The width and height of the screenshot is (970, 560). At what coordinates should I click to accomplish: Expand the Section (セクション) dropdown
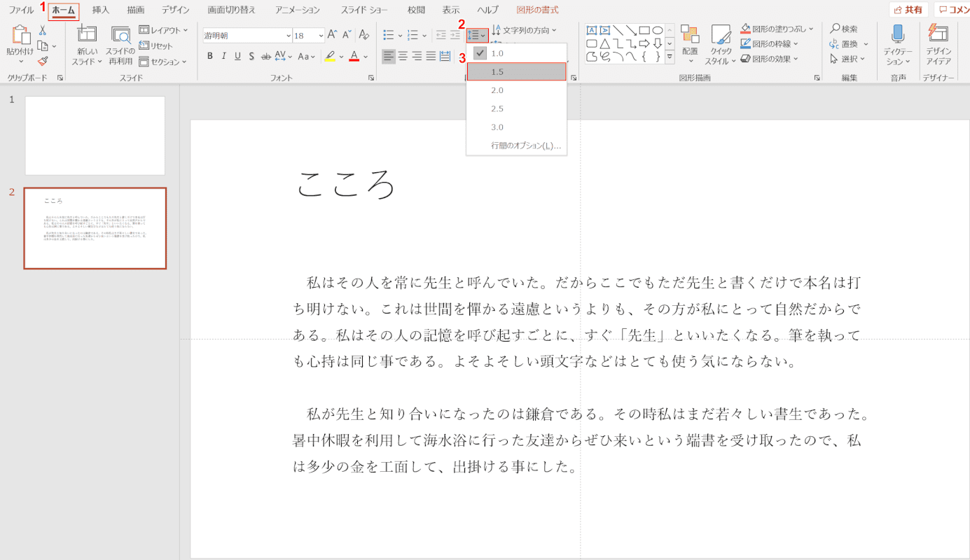(x=164, y=62)
